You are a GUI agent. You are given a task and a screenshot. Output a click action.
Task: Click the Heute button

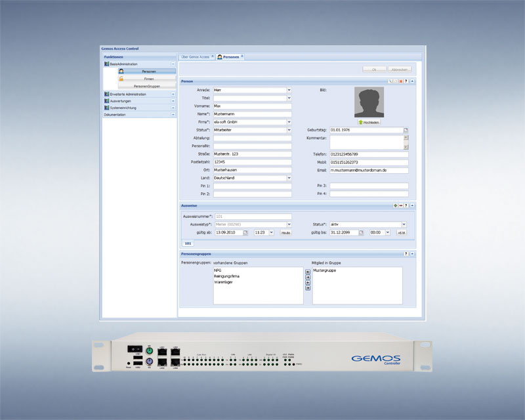point(286,233)
